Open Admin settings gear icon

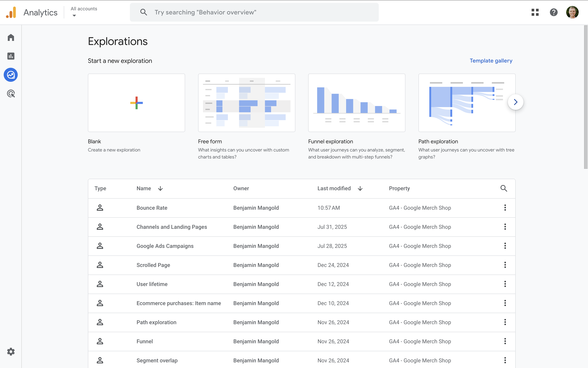pos(11,352)
